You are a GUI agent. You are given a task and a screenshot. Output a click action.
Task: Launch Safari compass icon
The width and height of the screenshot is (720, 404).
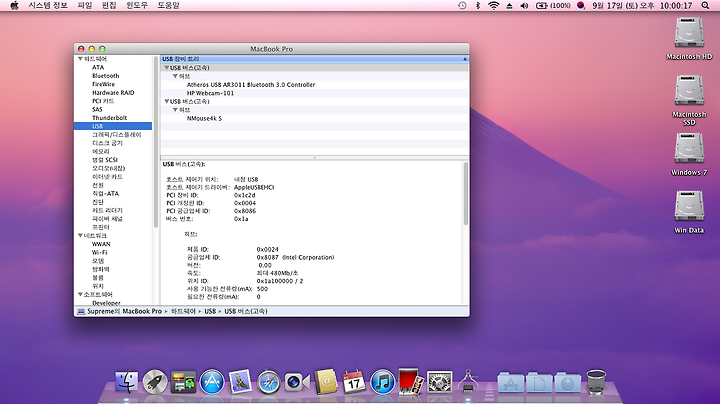click(269, 382)
